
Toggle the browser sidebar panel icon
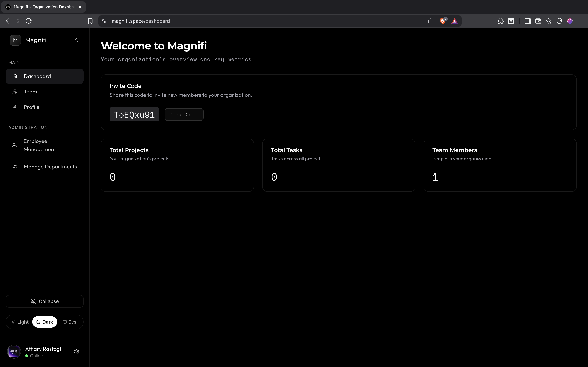tap(527, 21)
